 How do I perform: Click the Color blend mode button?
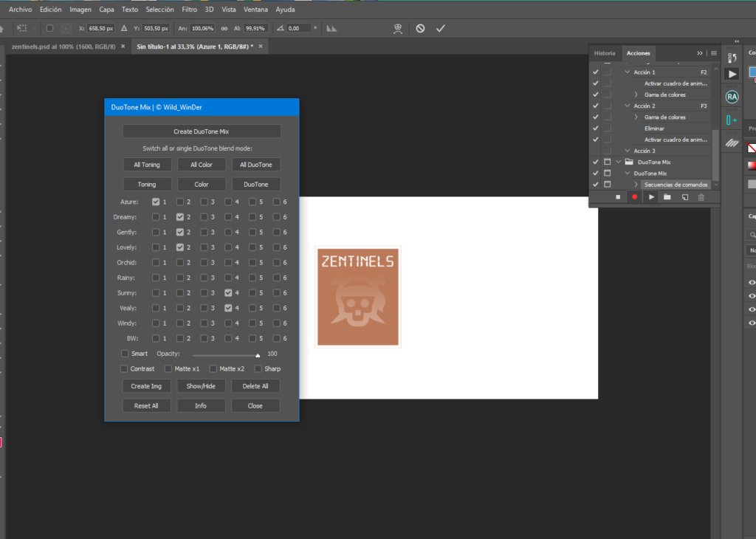point(202,185)
